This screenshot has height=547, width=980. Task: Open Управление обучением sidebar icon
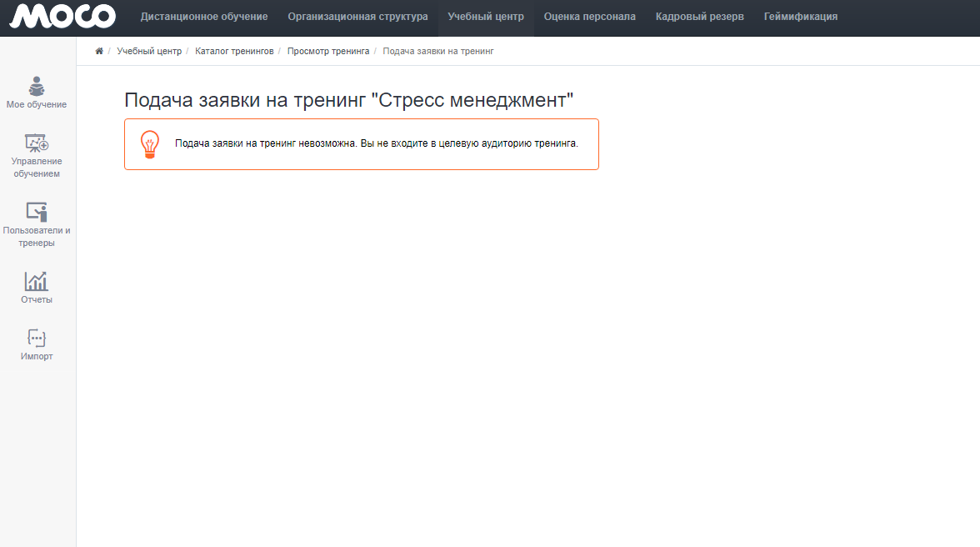coord(37,143)
